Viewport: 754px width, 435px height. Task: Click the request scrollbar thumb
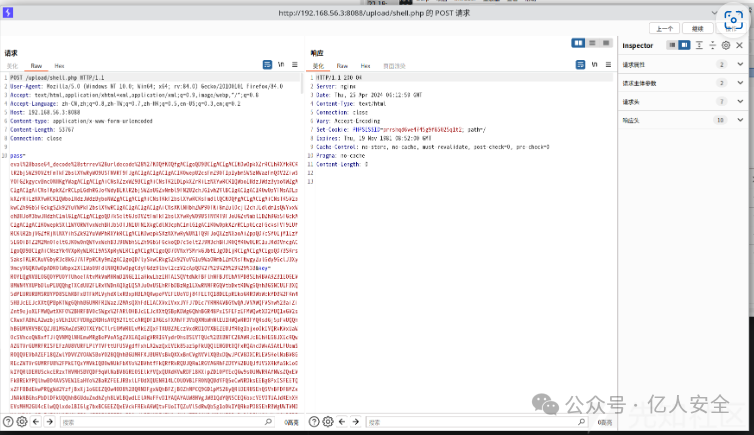click(302, 83)
